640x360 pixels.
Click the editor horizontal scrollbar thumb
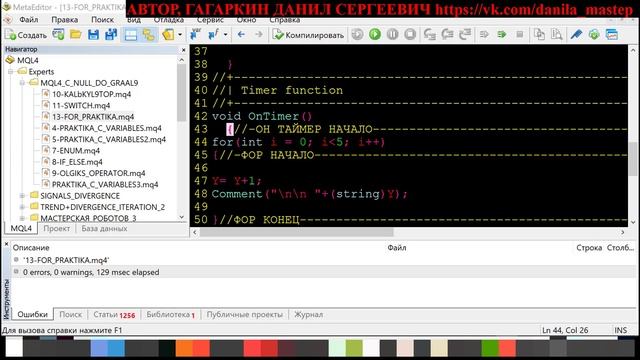click(x=297, y=232)
